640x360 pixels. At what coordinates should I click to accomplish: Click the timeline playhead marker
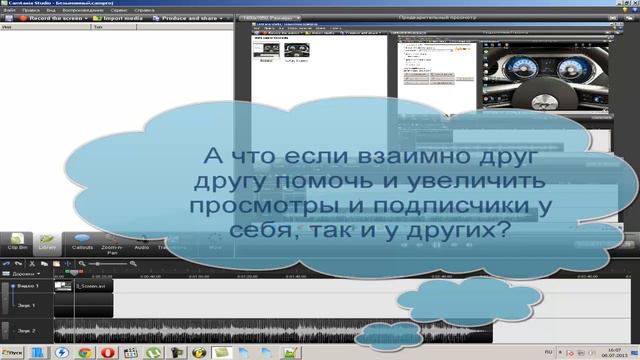[x=74, y=272]
